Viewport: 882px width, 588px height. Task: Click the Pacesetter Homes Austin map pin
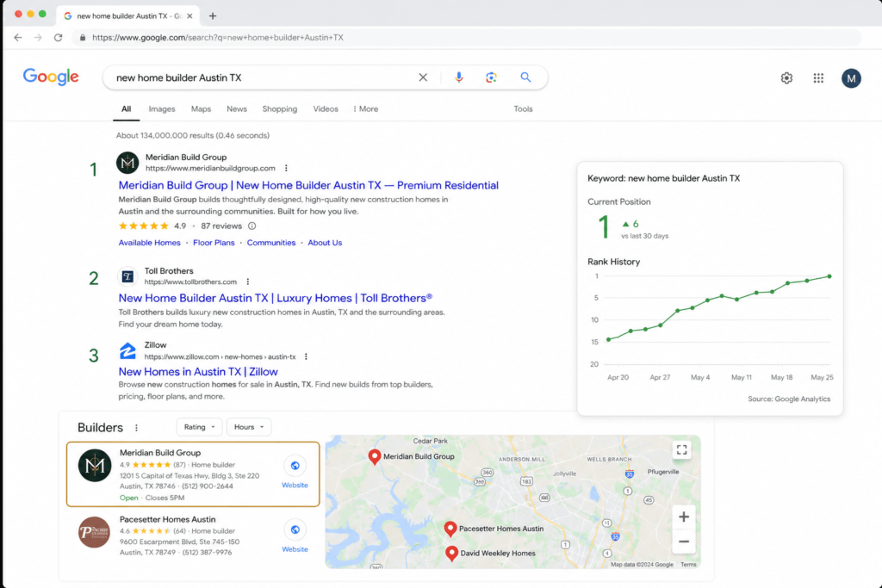pos(450,529)
